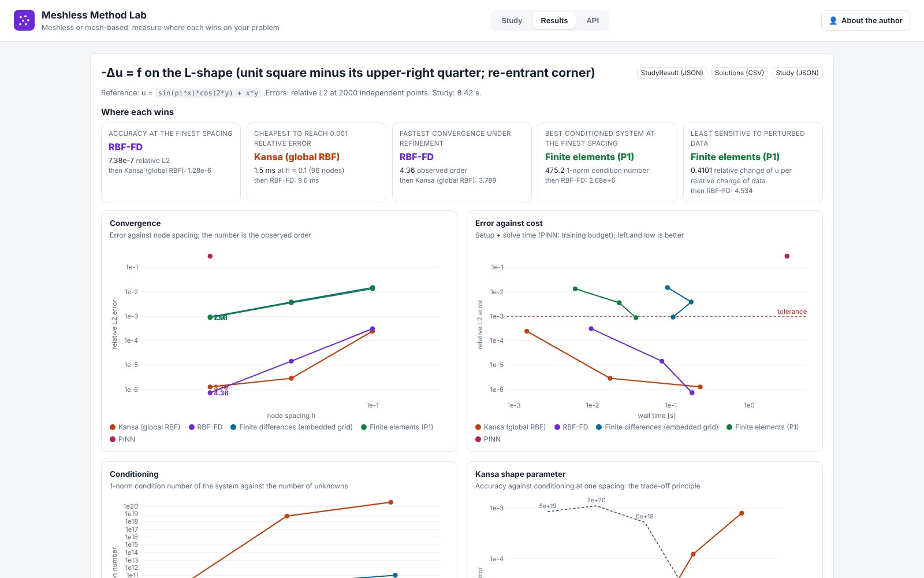Click the 4.36 order label in Convergence chart

click(221, 393)
